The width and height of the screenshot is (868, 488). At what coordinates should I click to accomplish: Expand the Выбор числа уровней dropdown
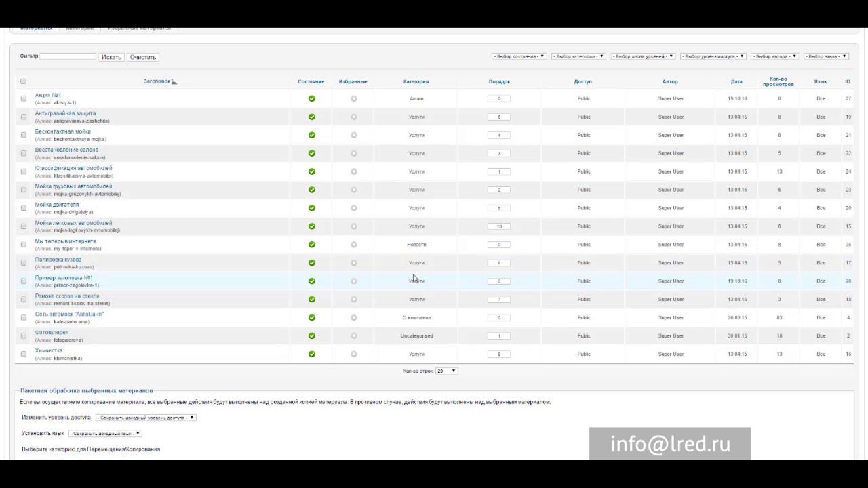[x=643, y=56]
